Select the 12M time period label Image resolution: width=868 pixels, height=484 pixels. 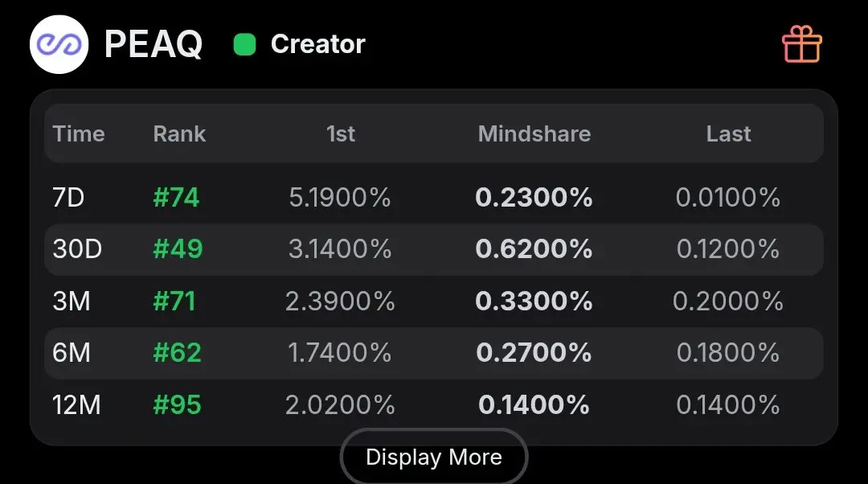77,404
